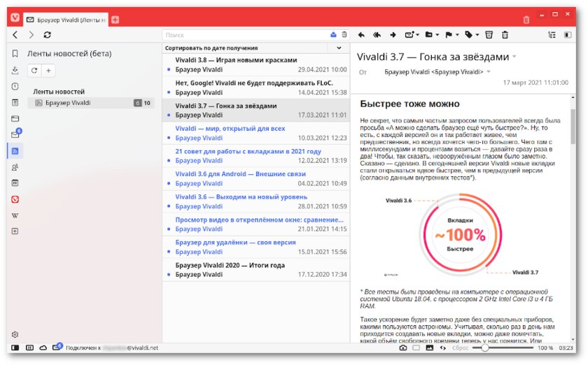Open the Notes panel in the sidebar
The height and width of the screenshot is (365, 588).
pos(15,102)
